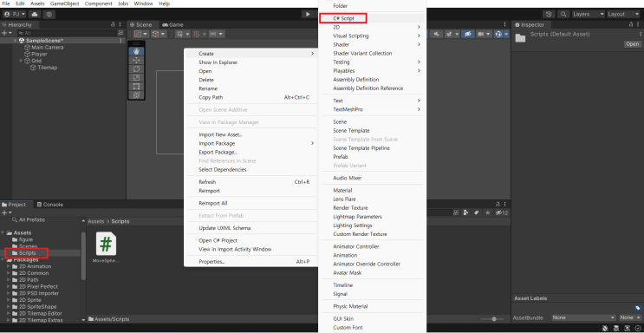Toggle scene visibility of hidden objects

pyautogui.click(x=467, y=34)
